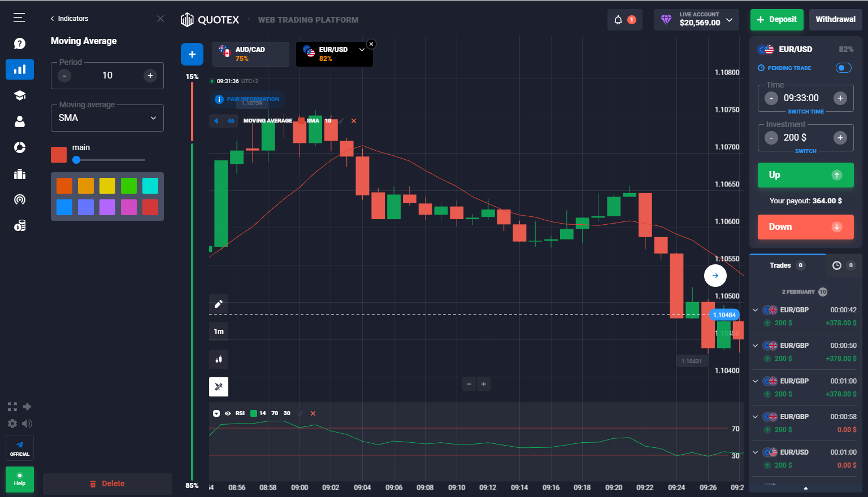Click the investment SWITCH link
Viewport: 868px width, 497px height.
click(x=805, y=151)
